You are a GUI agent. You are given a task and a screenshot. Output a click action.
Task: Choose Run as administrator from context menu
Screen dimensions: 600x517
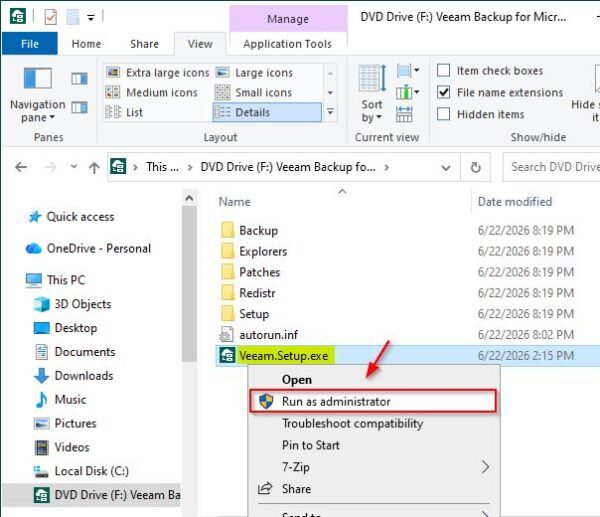[373, 401]
